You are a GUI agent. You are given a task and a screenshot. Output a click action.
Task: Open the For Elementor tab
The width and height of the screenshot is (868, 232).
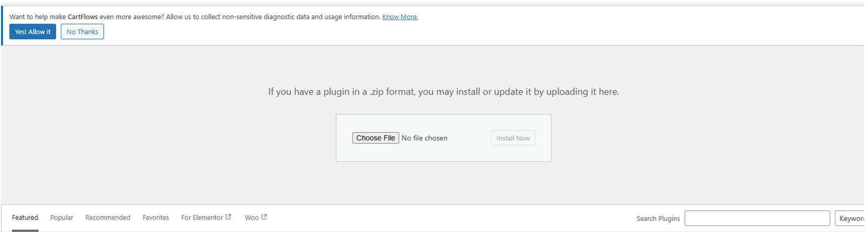[x=202, y=217]
